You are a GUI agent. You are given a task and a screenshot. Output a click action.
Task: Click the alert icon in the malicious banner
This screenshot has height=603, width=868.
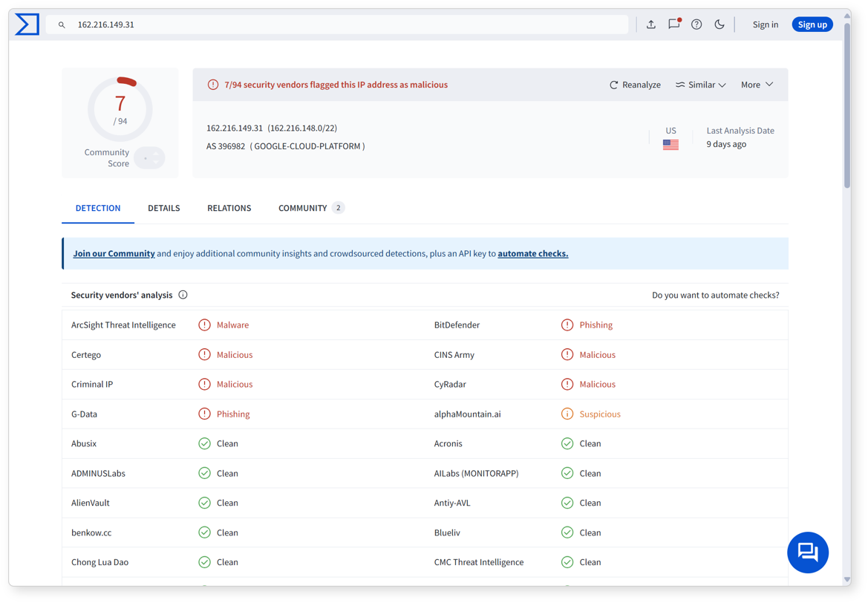pos(213,85)
